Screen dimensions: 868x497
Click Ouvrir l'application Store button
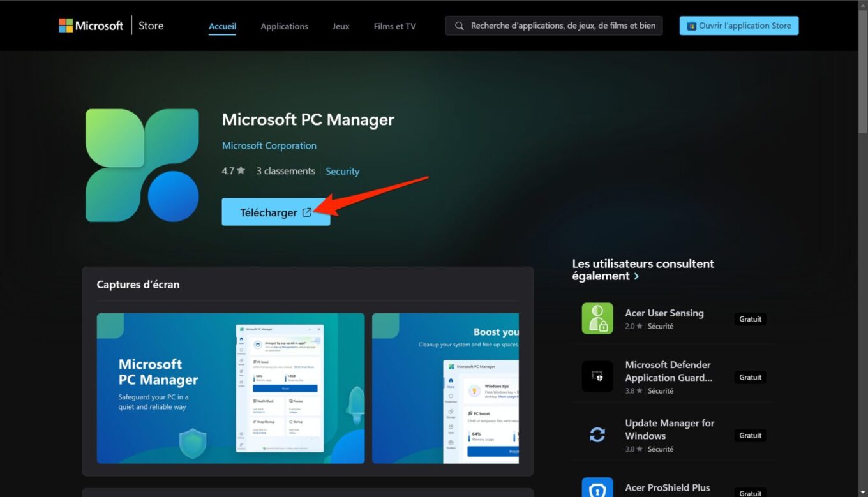tap(739, 26)
